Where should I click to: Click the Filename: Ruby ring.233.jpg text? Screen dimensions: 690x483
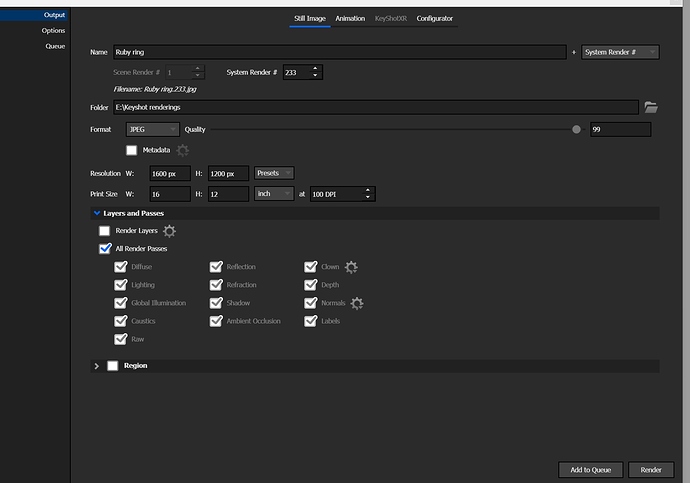point(155,89)
